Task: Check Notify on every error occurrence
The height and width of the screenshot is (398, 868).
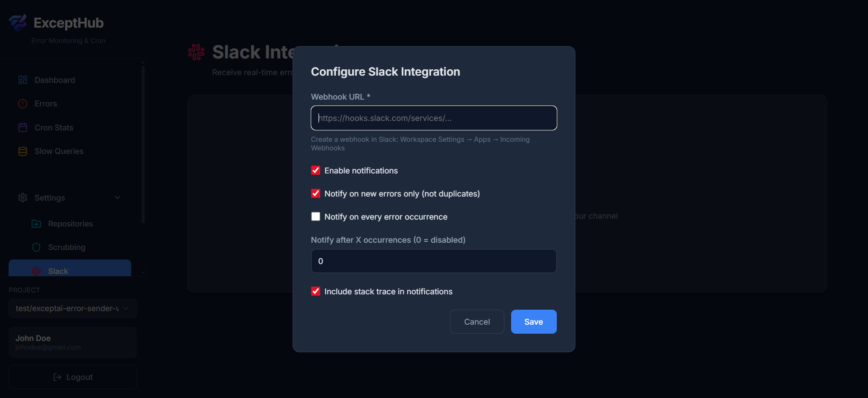Action: [x=316, y=216]
